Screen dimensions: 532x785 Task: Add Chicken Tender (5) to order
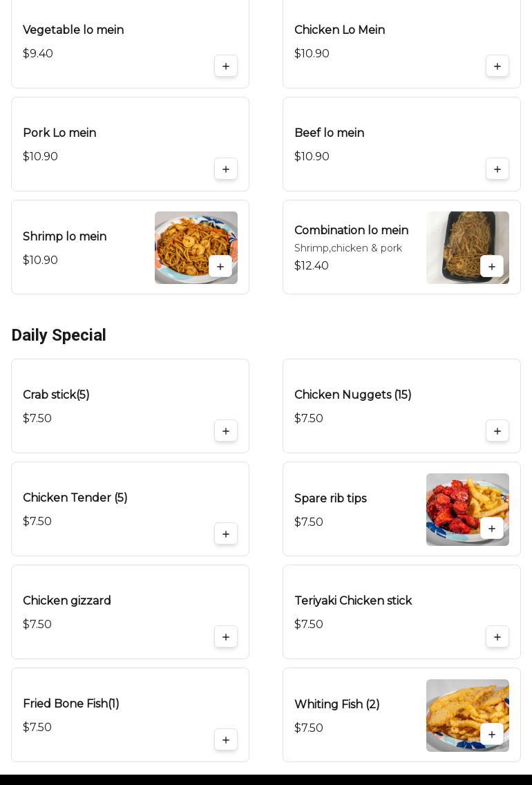(x=226, y=534)
